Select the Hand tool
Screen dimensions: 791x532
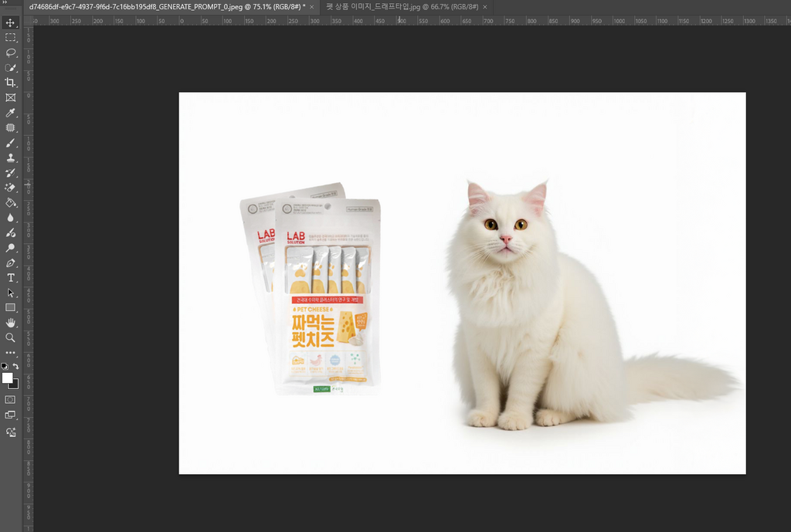10,323
